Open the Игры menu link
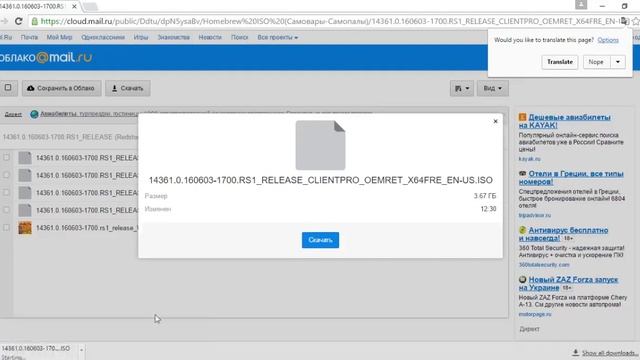 pos(141,37)
